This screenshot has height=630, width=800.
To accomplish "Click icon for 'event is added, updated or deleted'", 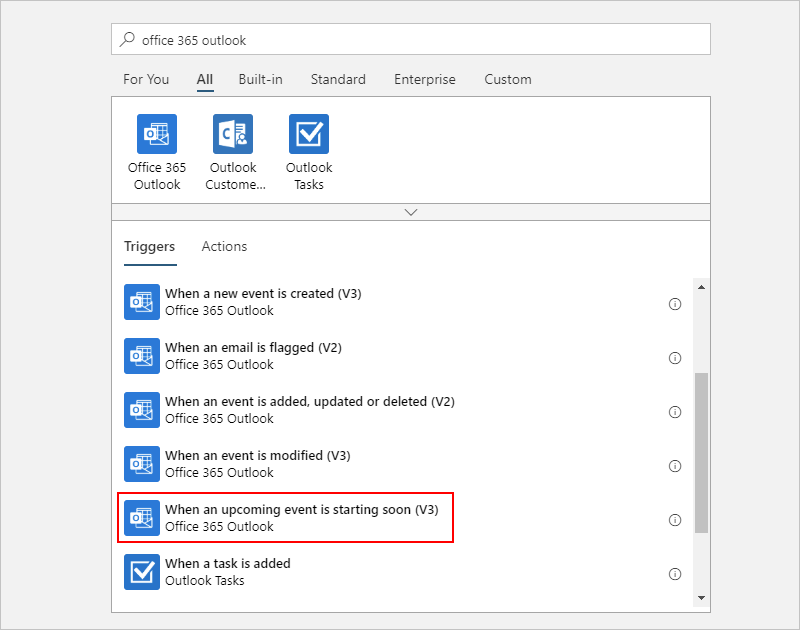I will point(142,410).
